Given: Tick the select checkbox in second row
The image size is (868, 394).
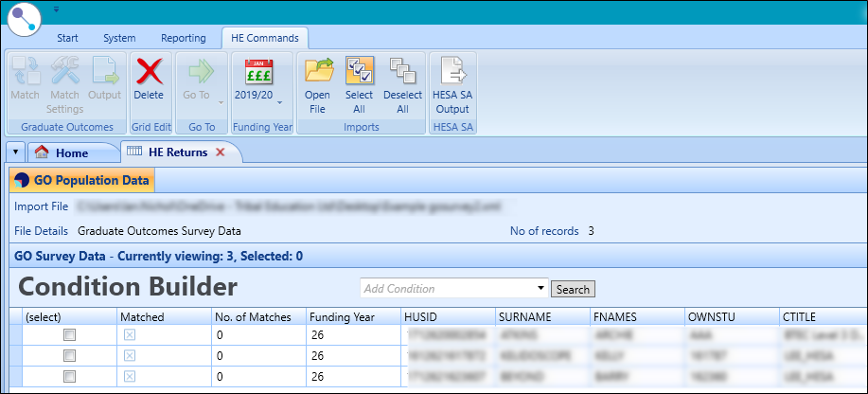Looking at the screenshot, I should [68, 355].
